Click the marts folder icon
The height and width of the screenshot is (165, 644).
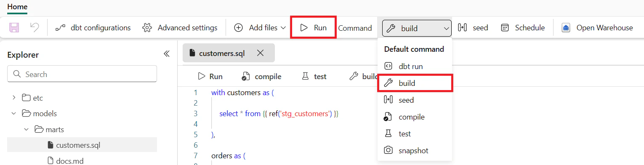(39, 129)
